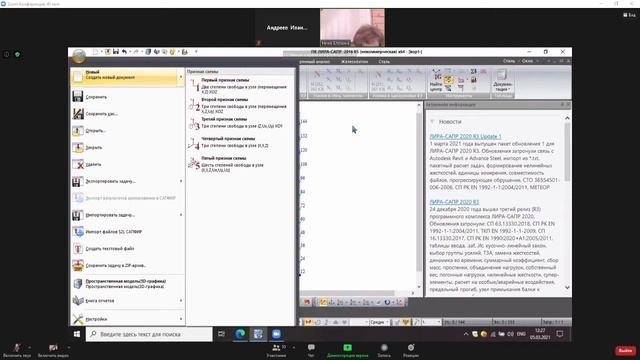The height and width of the screenshot is (360, 640).
Task: Click the new document icon in quick access toolbar
Action: coord(95,52)
